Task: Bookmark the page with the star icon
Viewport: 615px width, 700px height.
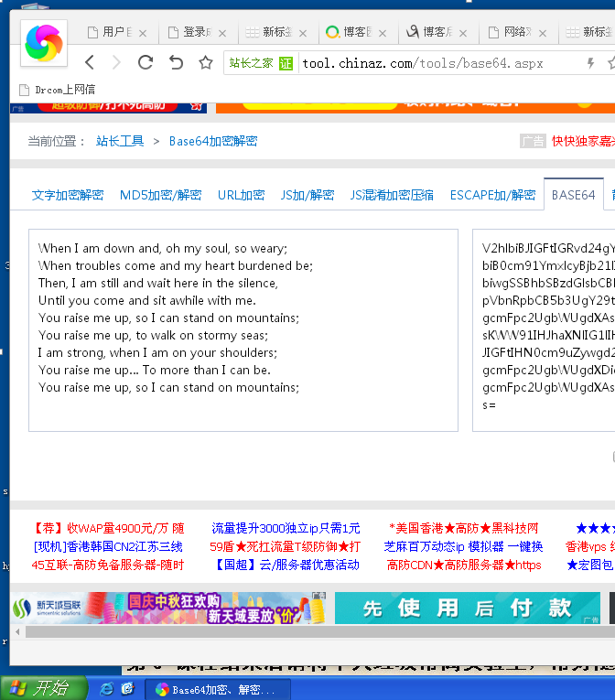Action: [205, 62]
